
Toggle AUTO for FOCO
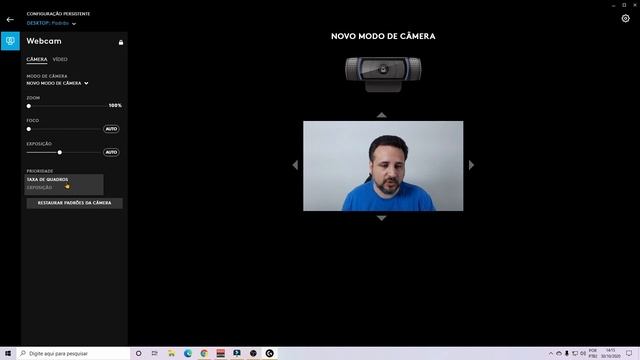pyautogui.click(x=111, y=129)
